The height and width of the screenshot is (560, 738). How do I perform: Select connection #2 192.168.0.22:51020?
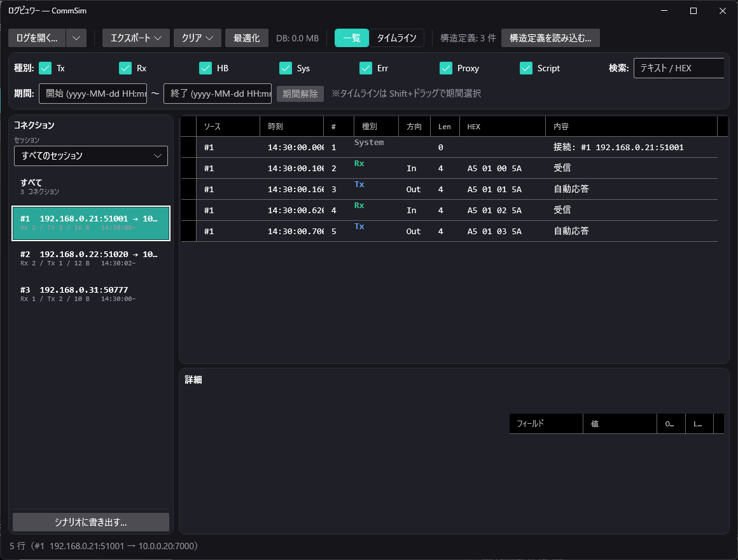91,258
